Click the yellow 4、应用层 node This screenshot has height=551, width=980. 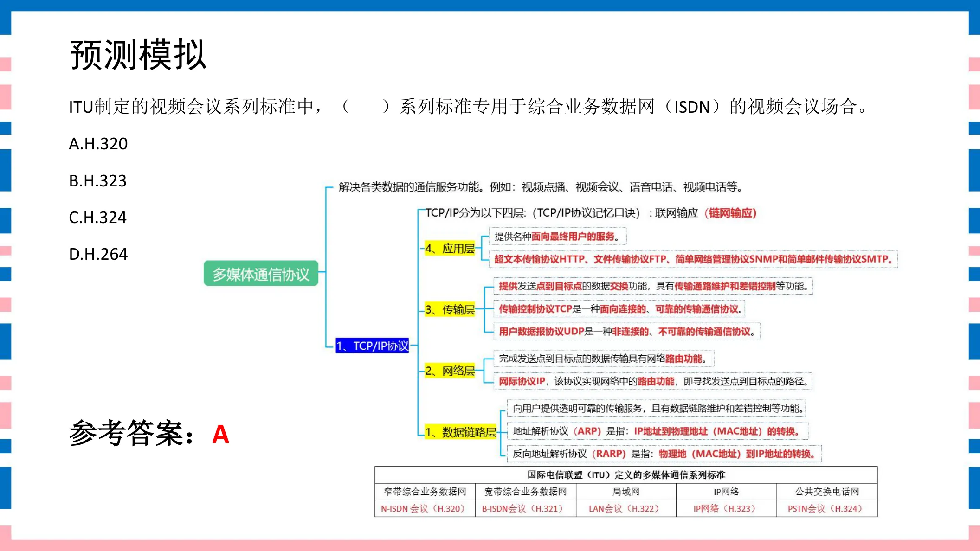click(x=450, y=249)
